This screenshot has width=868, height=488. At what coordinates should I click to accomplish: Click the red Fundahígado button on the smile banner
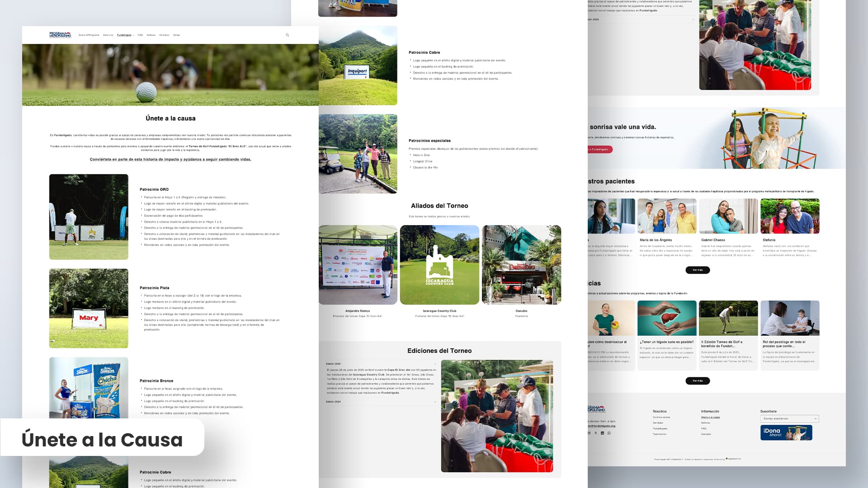(600, 149)
